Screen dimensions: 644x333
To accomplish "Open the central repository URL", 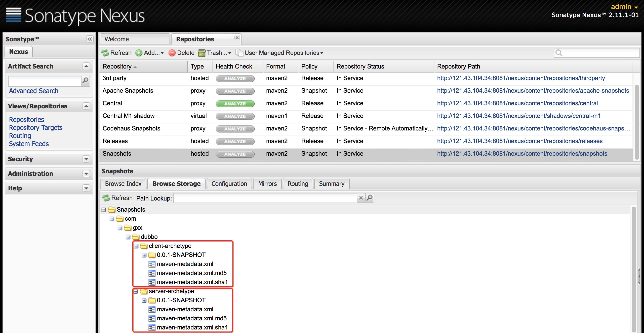I will pos(517,103).
